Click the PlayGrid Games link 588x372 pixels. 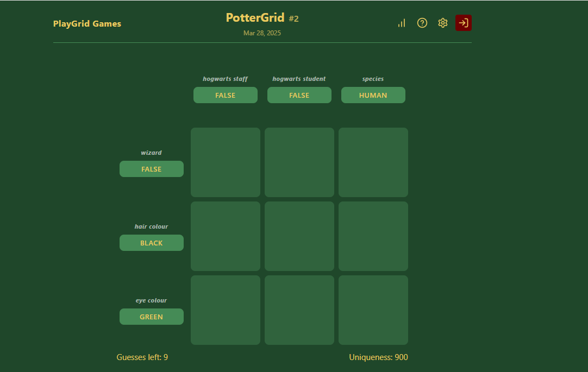(87, 23)
